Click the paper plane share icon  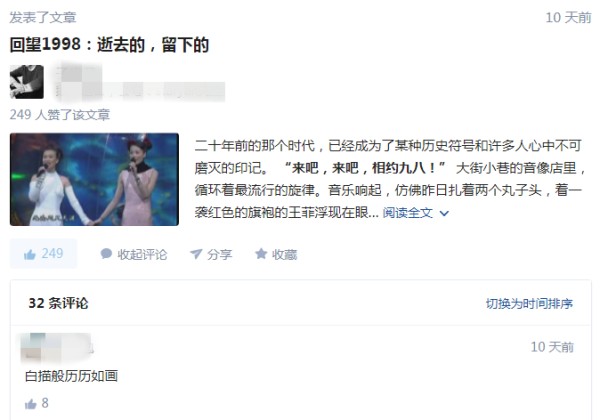pyautogui.click(x=196, y=254)
